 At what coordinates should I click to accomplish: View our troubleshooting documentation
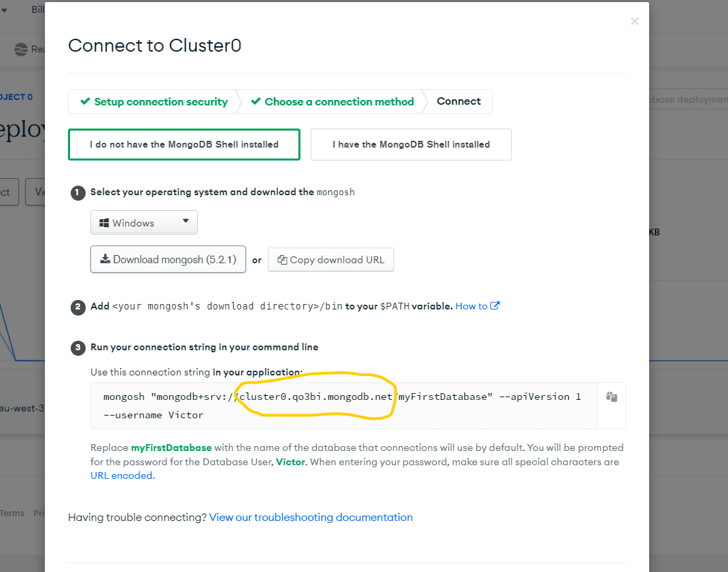tap(311, 518)
